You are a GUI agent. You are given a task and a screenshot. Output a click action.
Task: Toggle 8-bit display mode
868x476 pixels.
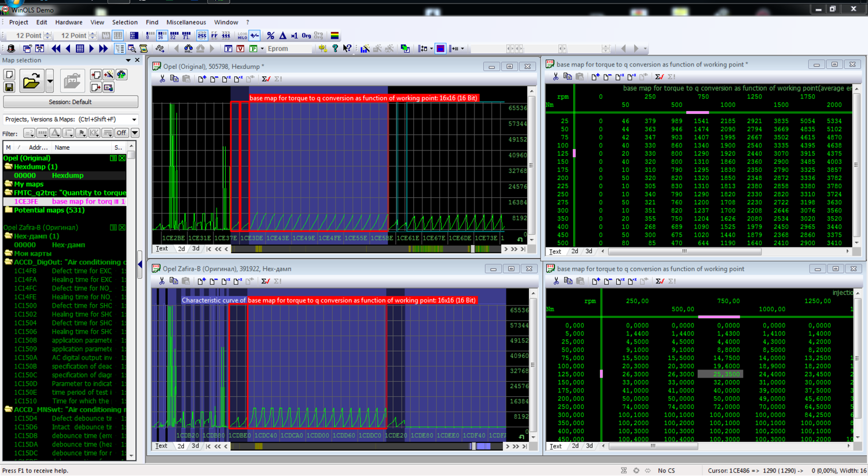pyautogui.click(x=149, y=35)
